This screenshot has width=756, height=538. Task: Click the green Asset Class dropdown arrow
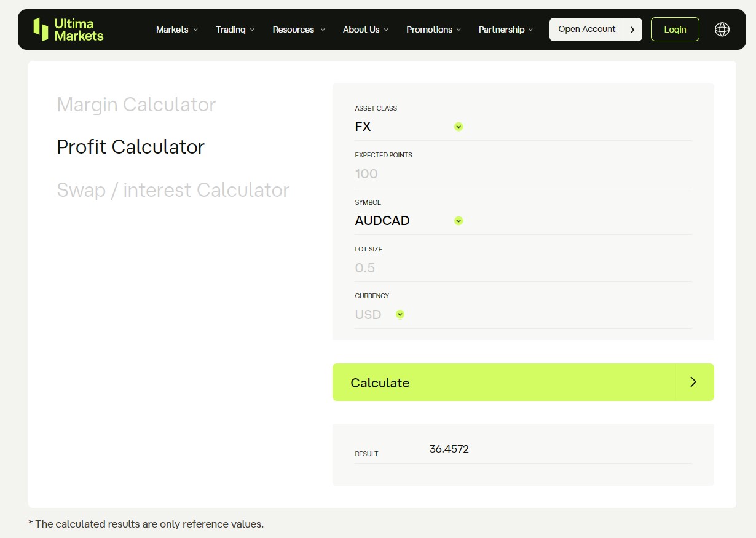459,127
